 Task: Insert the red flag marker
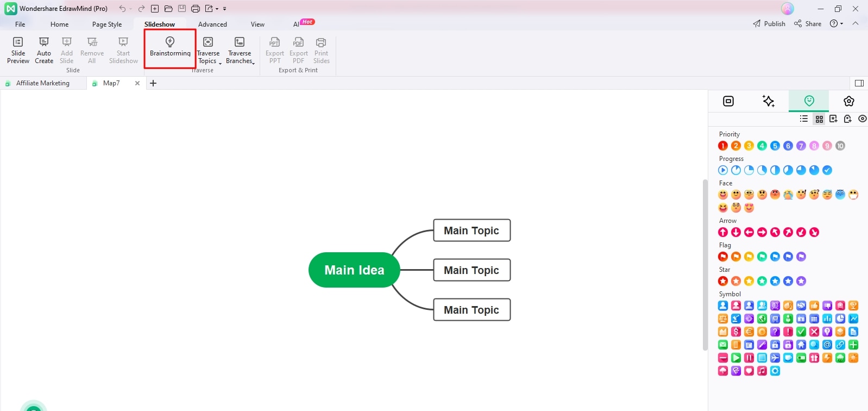point(723,257)
